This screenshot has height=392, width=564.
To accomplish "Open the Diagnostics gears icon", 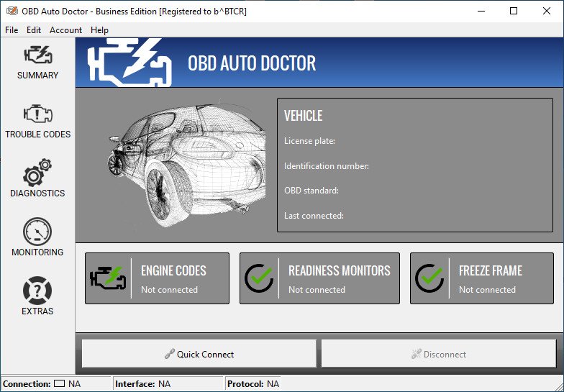I will [x=37, y=173].
